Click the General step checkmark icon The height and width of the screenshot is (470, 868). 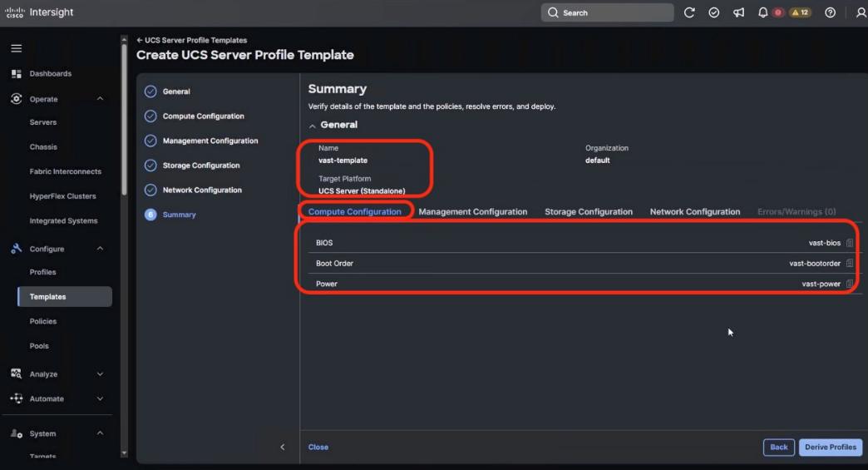(x=150, y=92)
